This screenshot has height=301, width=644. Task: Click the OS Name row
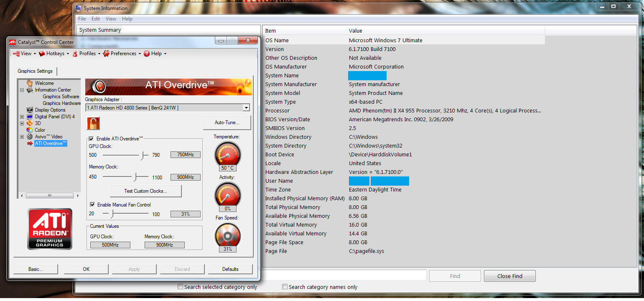(404, 40)
